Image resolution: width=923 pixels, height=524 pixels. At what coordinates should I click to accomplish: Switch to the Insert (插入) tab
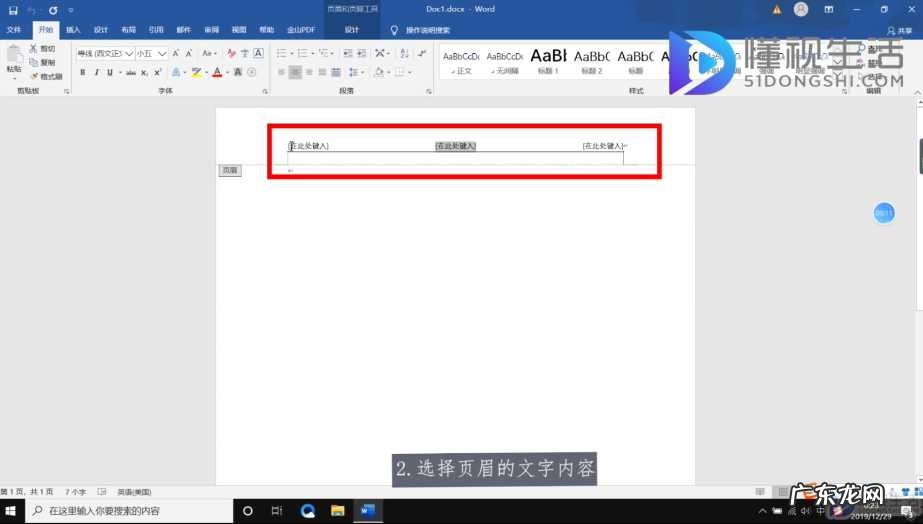73,29
